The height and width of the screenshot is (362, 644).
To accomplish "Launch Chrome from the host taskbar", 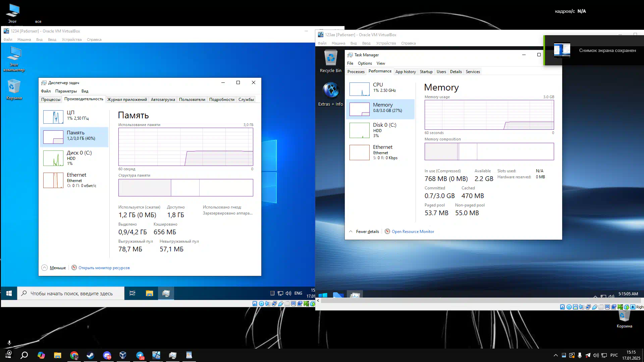I will pyautogui.click(x=74, y=355).
